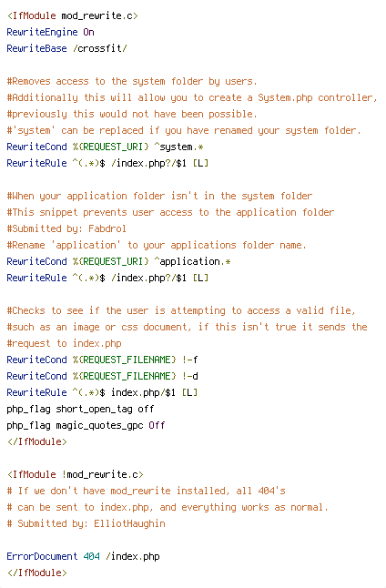386x588 pixels.
Task: Click the first RewriteRule /index.php?/$1 line
Action: 107,163
